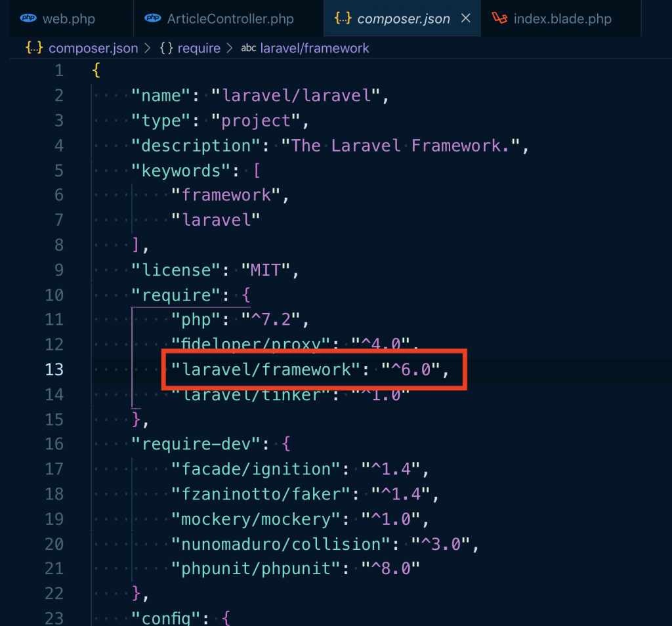Click line number 1 in gutter

click(59, 71)
